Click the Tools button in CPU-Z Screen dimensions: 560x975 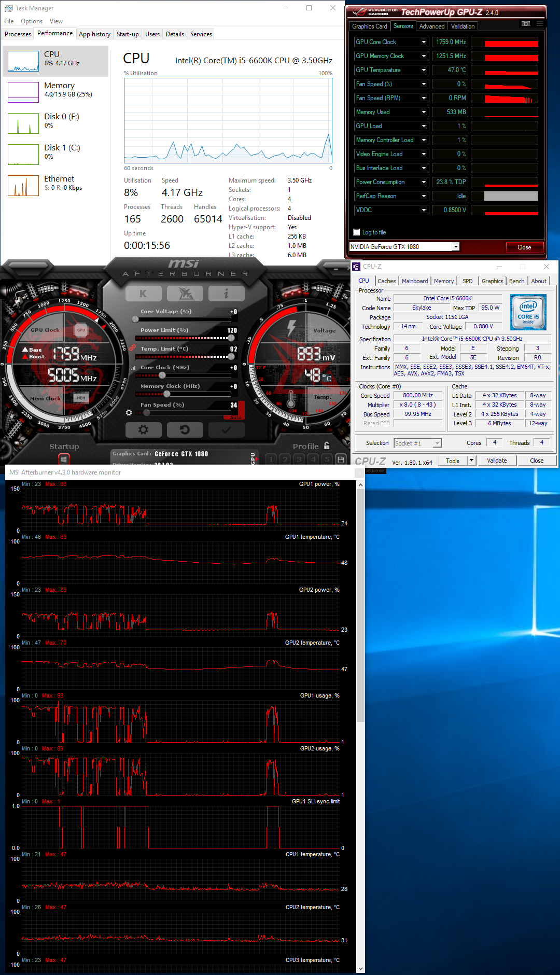click(x=453, y=461)
